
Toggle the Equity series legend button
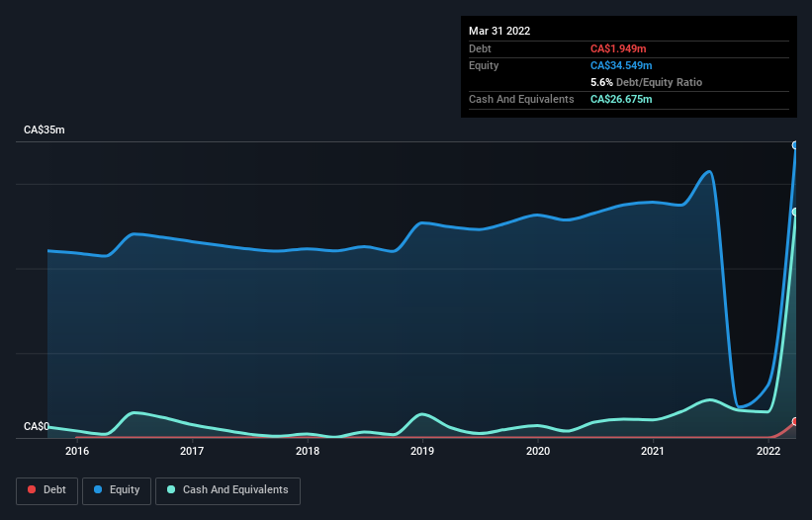tap(117, 490)
